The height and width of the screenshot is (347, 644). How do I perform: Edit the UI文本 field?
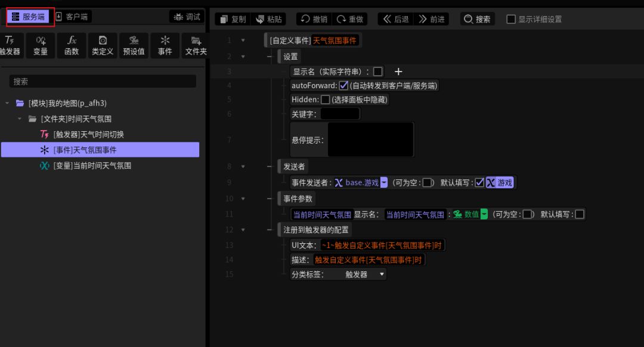(382, 245)
